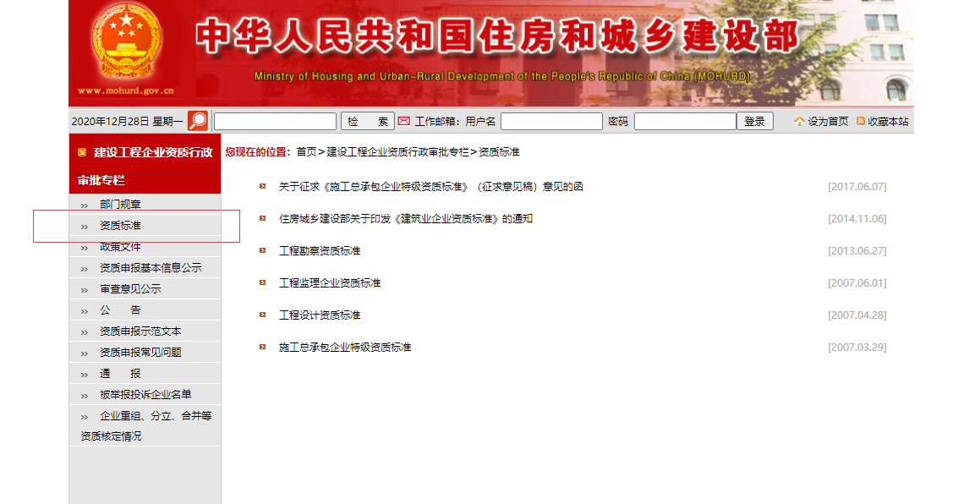Viewport: 980px width, 504px height.
Task: Click the bullet icon beside 工程勘察资质标准
Action: [x=263, y=250]
